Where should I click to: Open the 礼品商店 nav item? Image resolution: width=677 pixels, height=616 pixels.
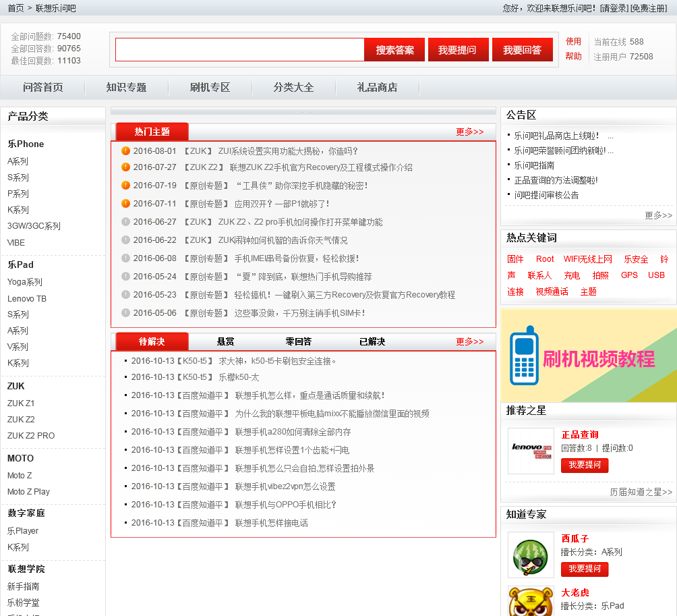378,87
